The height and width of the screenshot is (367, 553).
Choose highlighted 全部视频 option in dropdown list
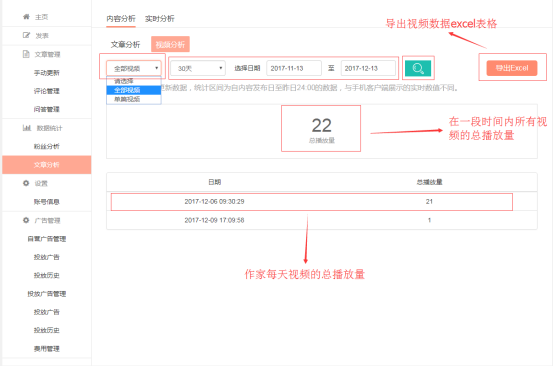point(134,90)
